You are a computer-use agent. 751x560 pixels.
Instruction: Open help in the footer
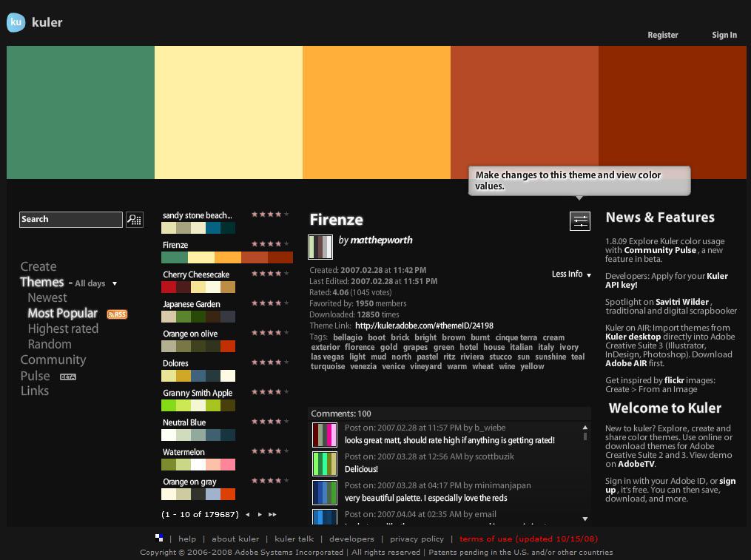187,539
